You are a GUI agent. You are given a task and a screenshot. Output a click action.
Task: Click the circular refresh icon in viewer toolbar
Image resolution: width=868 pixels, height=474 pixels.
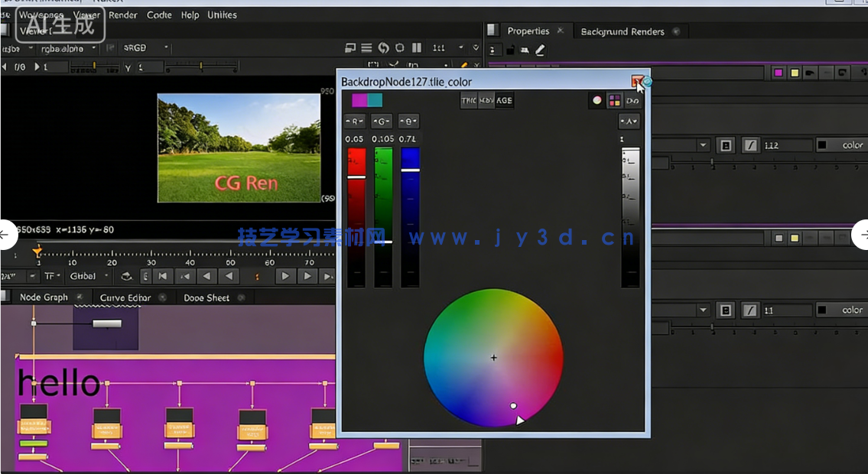pos(383,47)
